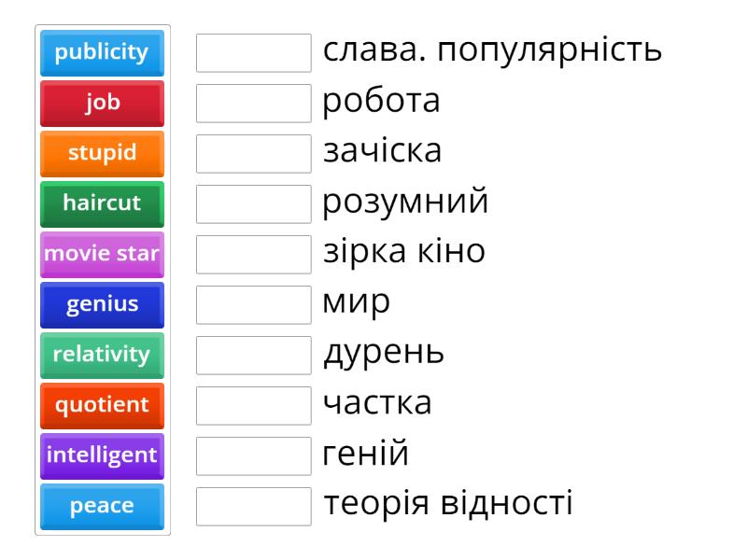Click the blank box next to 'розумний'
Viewport: 747px width, 560px height.
point(254,204)
